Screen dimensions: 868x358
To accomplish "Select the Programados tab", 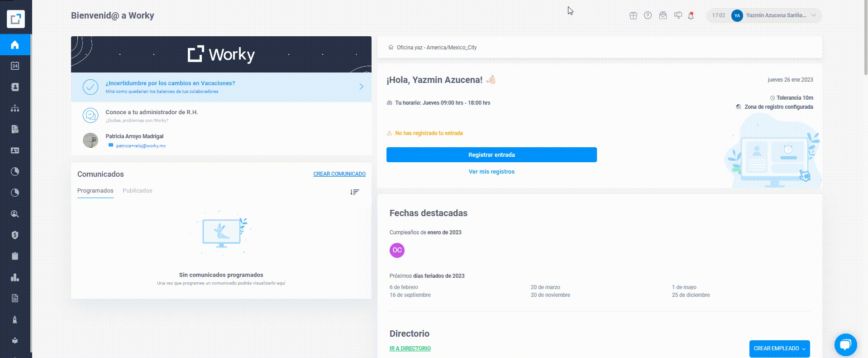I will (95, 191).
